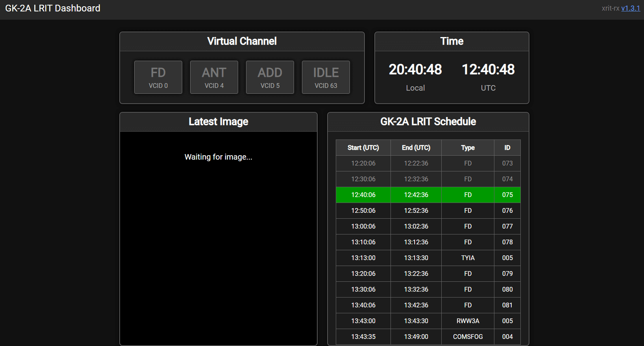The image size is (644, 346).
Task: Select ID 074 cell
Action: [507, 179]
